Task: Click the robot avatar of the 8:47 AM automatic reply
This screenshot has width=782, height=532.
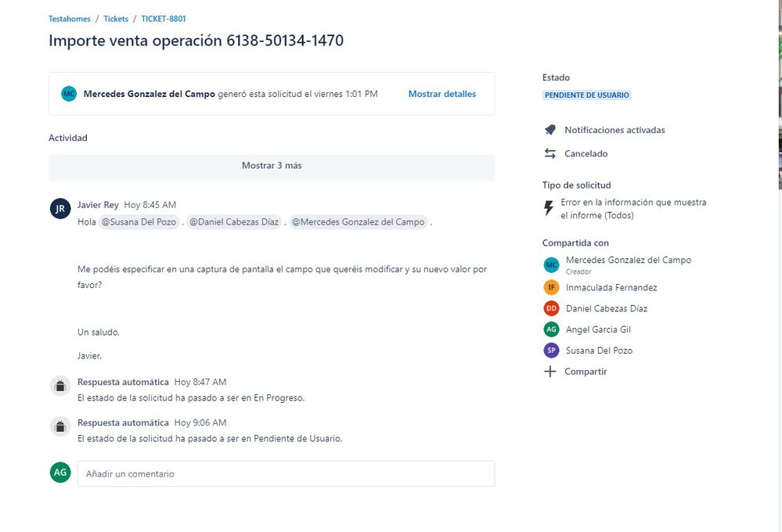Action: click(60, 386)
